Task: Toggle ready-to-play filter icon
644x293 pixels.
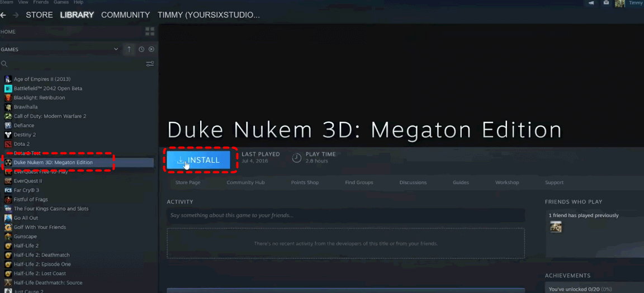Action: (151, 49)
